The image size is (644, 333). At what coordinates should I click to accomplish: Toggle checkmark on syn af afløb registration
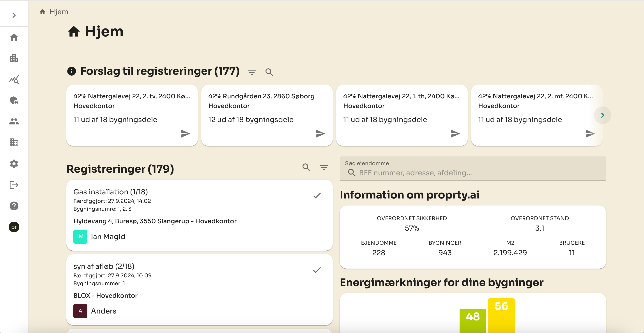coord(317,270)
